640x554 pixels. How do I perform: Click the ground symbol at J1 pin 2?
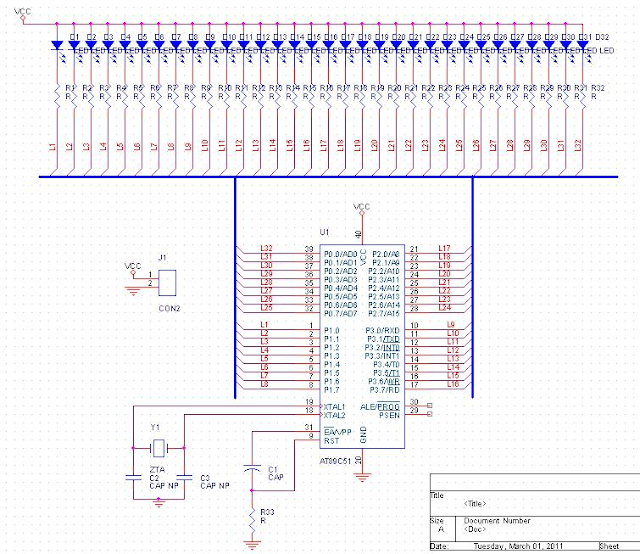pos(133,291)
